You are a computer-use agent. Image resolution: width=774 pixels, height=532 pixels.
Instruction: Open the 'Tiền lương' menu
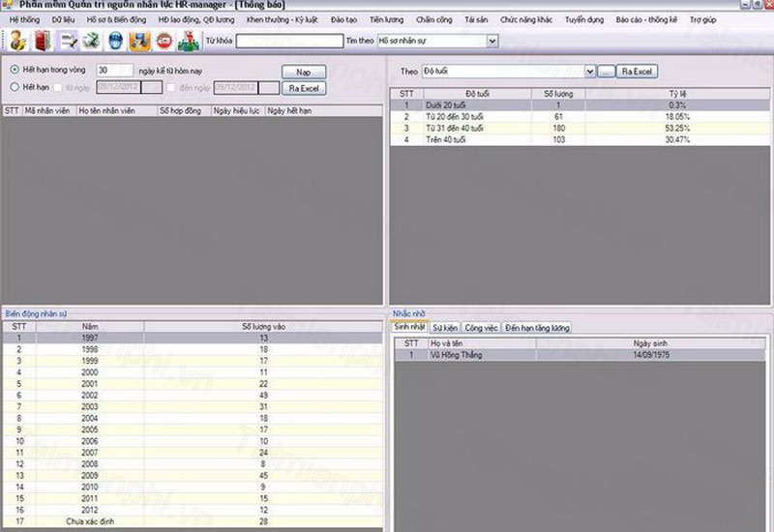(x=385, y=19)
